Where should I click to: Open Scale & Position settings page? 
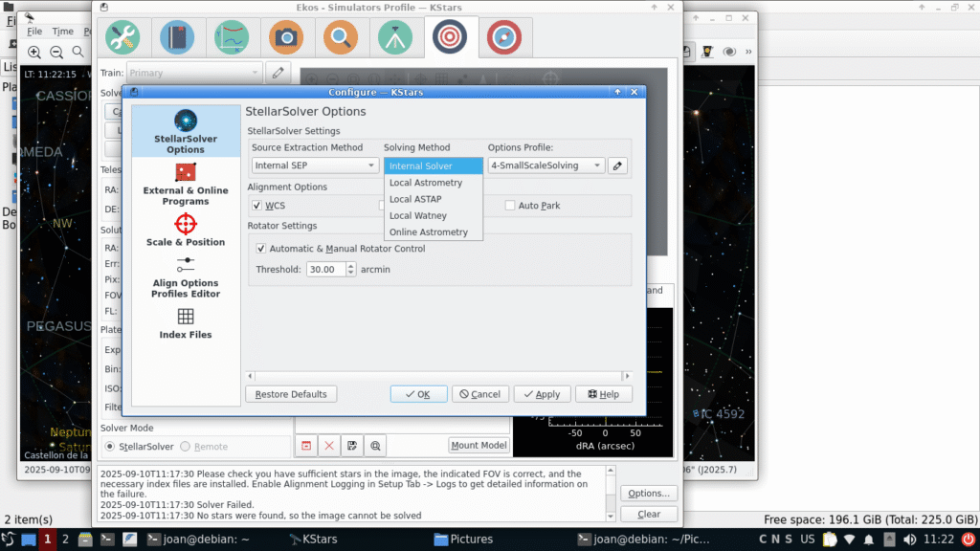pyautogui.click(x=186, y=230)
